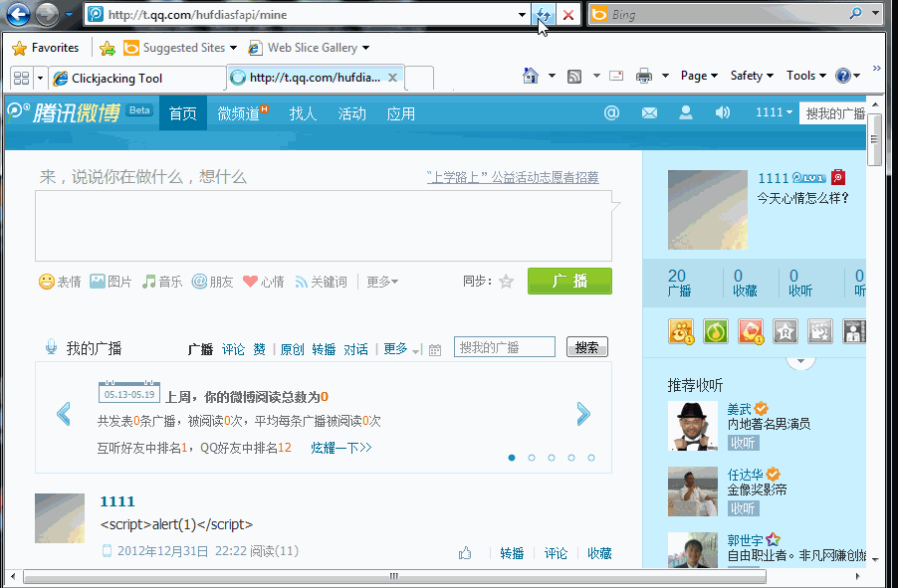898x588 pixels.
Task: Add music with the 音乐 button
Action: [162, 282]
